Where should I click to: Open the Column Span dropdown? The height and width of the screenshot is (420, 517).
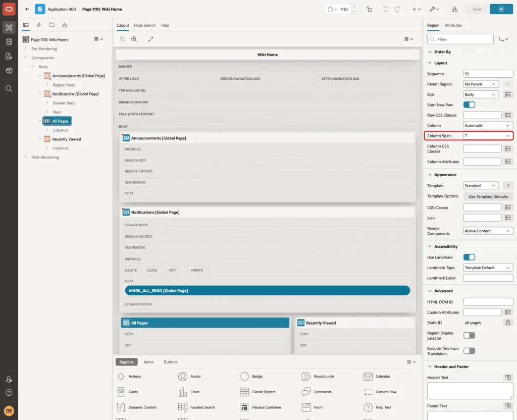pos(488,136)
